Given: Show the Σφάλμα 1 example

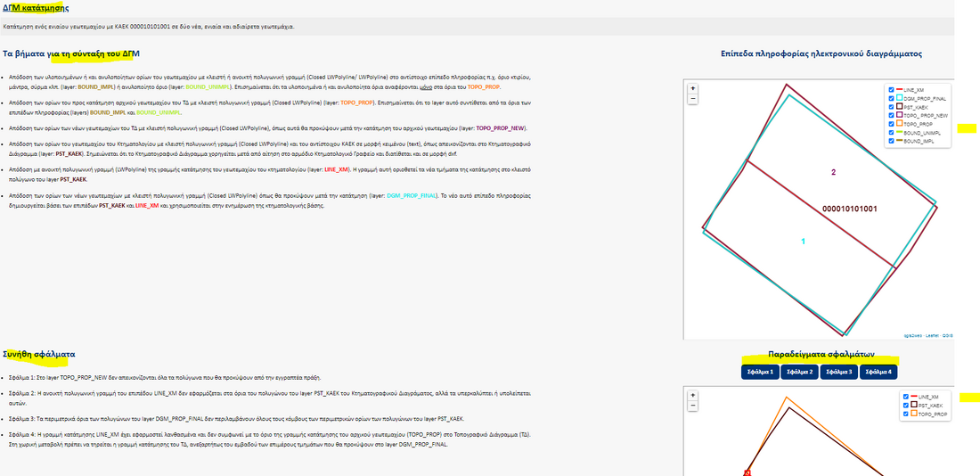Looking at the screenshot, I should click(760, 372).
